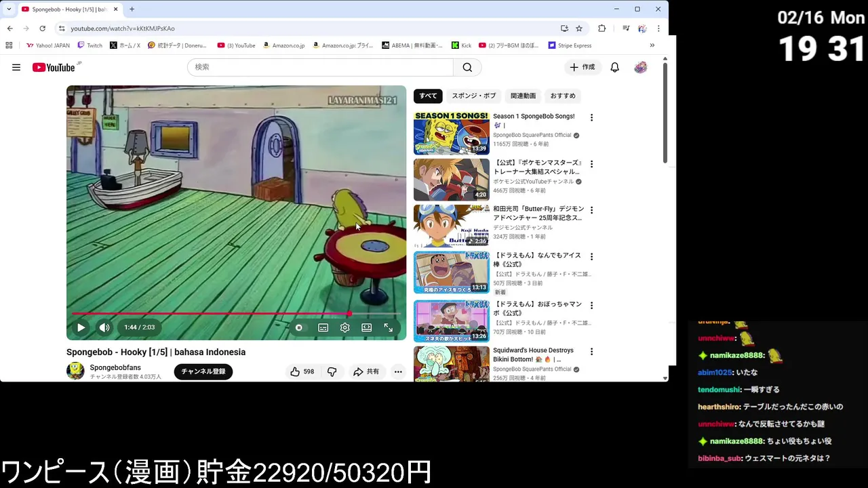Open options for Butter-Fly video
Image resolution: width=868 pixels, height=488 pixels.
click(591, 210)
